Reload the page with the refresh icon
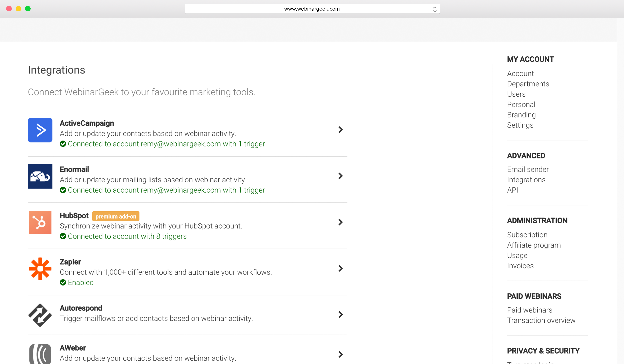Image resolution: width=624 pixels, height=364 pixels. [435, 9]
